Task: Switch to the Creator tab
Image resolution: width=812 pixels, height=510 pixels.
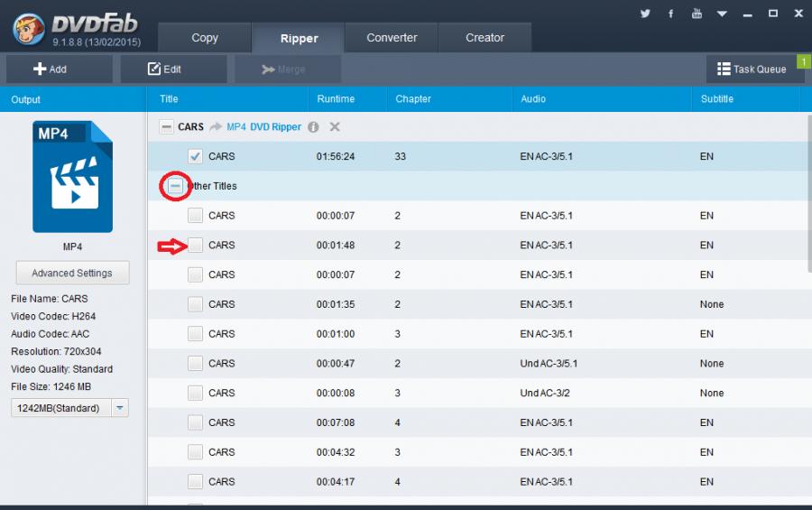Action: [x=484, y=38]
